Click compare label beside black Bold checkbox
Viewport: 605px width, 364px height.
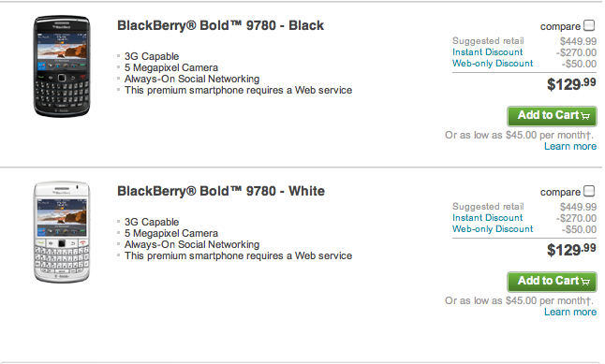point(560,26)
